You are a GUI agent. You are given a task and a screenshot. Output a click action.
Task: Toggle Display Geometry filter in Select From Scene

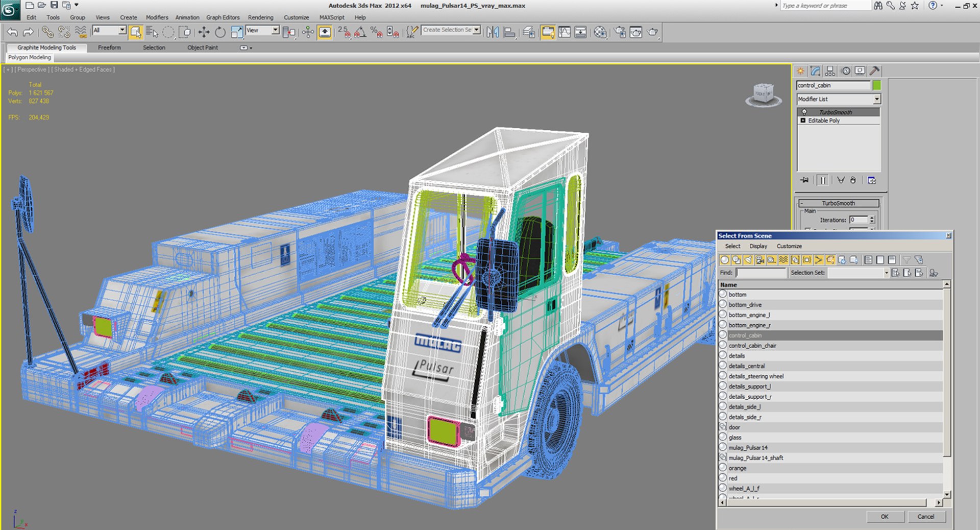(724, 260)
